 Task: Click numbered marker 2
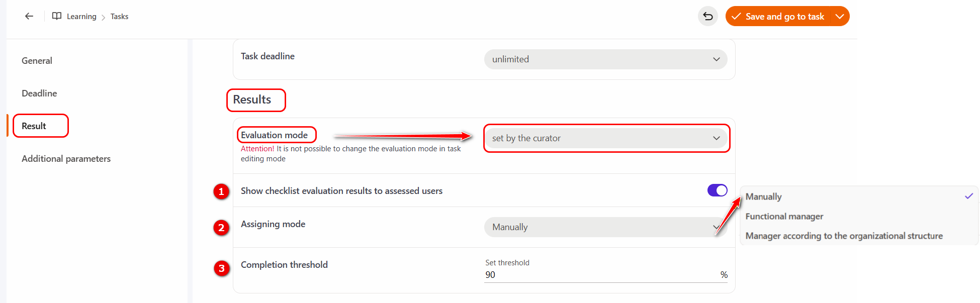pyautogui.click(x=221, y=228)
